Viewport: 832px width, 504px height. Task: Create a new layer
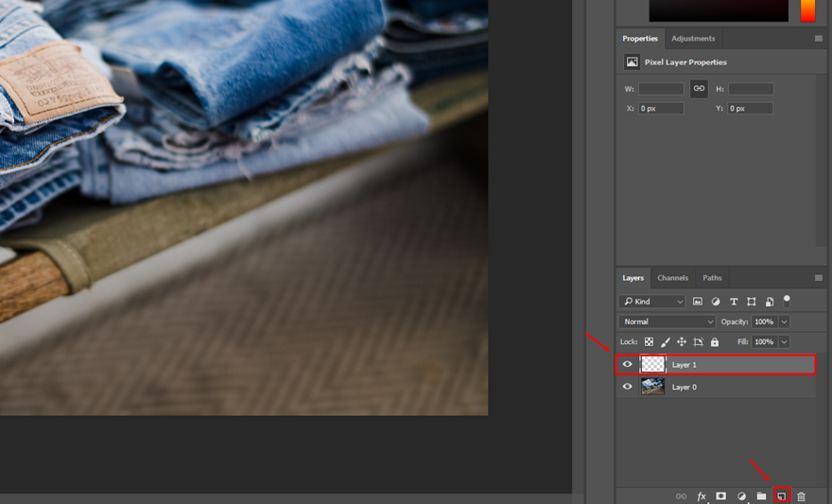tap(782, 496)
